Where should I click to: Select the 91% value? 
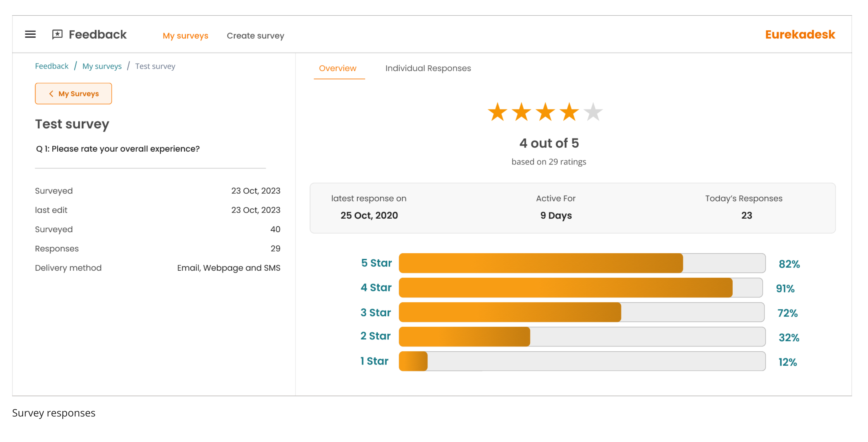[x=785, y=289]
